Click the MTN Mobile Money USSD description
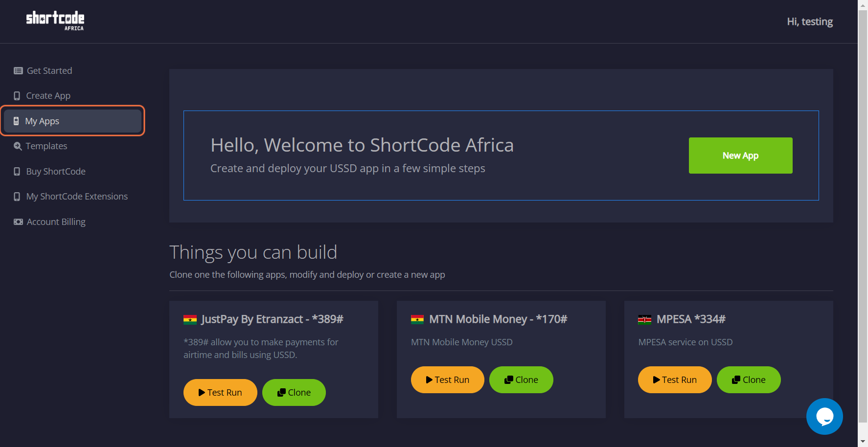This screenshot has height=447, width=868. (x=462, y=342)
